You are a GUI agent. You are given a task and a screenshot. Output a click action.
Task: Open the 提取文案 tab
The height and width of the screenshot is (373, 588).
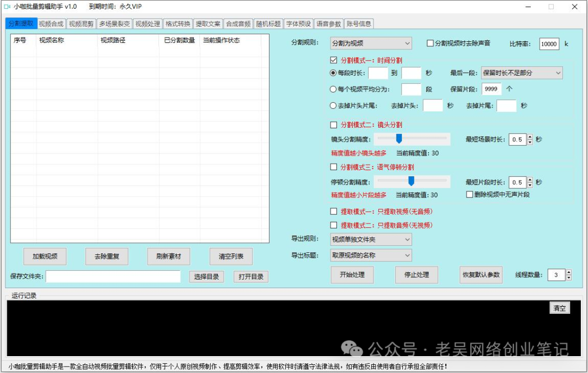click(x=208, y=23)
